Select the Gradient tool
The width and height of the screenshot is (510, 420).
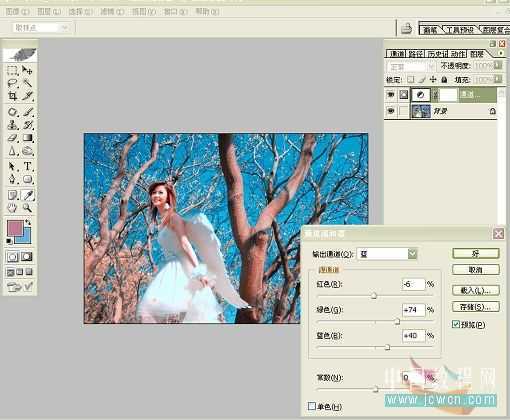[27, 138]
